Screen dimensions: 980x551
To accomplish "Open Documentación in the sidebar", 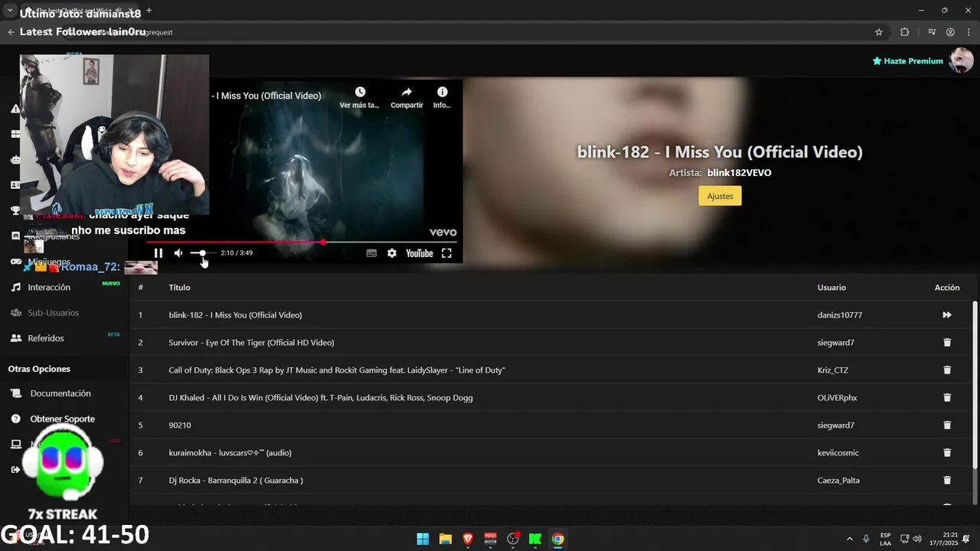I will pos(60,393).
